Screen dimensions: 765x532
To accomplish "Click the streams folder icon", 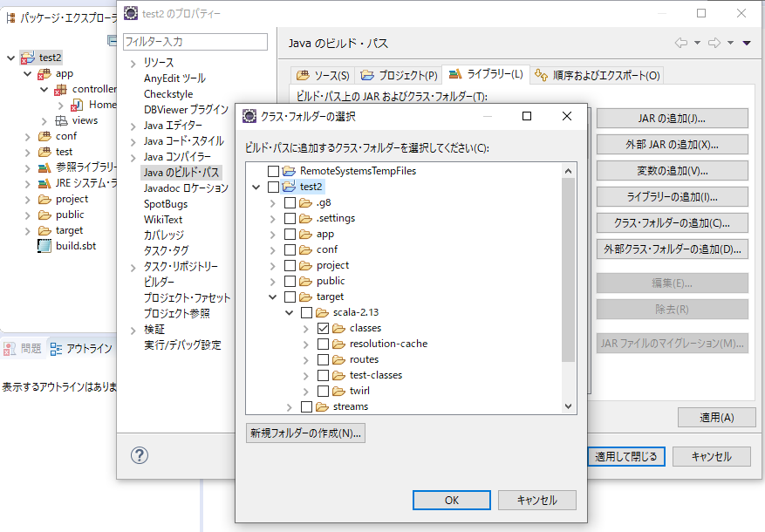I will [323, 406].
